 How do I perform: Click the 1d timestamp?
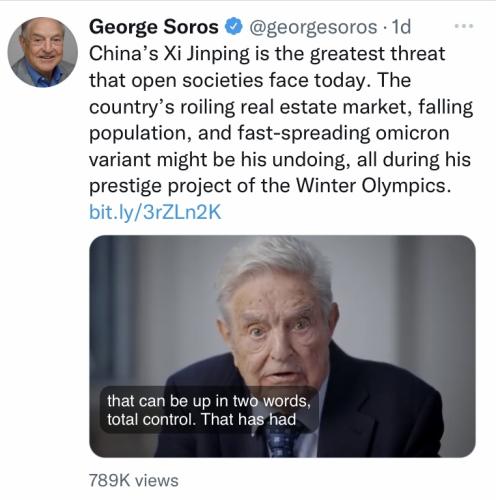(401, 27)
